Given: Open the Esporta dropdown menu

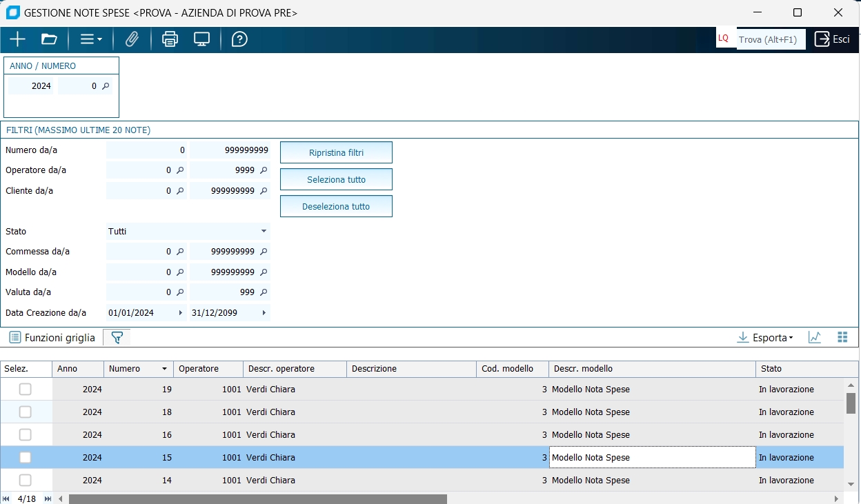Looking at the screenshot, I should point(765,337).
